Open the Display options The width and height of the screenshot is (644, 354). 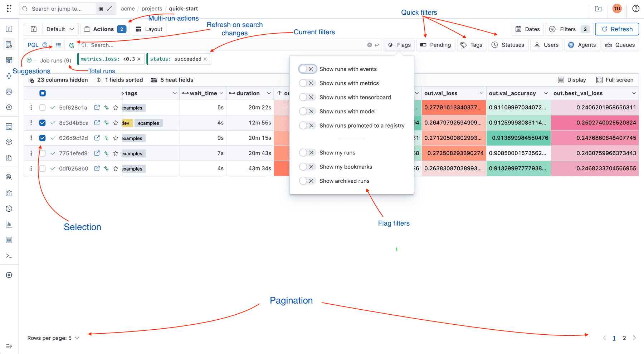[x=572, y=80]
